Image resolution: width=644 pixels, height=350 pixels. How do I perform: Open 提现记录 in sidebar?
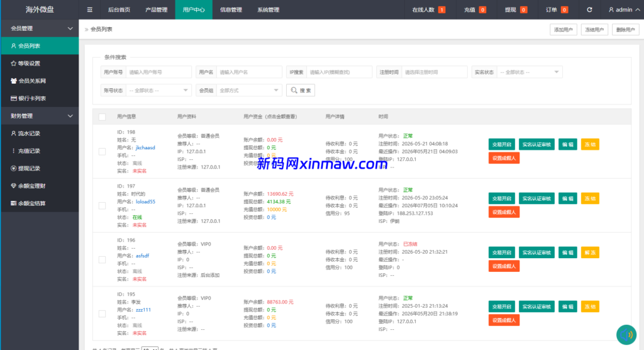click(x=40, y=168)
